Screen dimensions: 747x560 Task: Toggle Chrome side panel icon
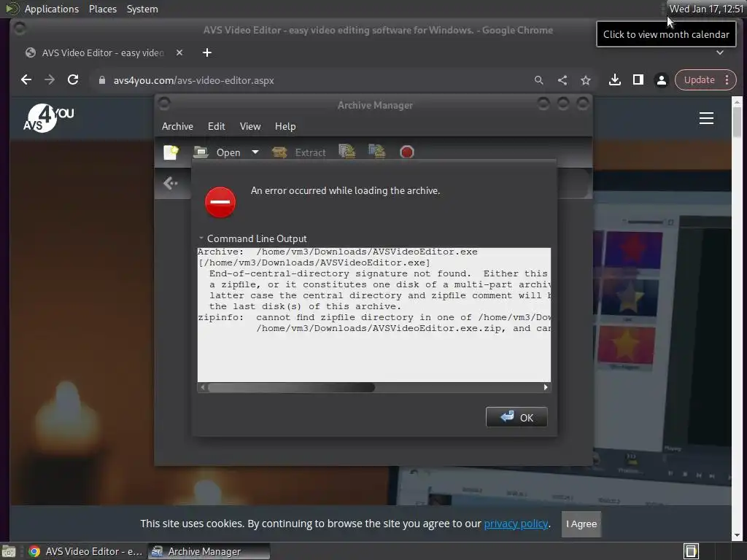638,80
